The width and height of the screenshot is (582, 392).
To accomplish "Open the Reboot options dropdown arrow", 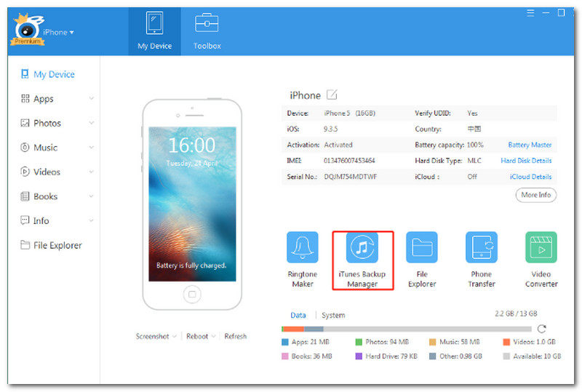I will pos(213,336).
